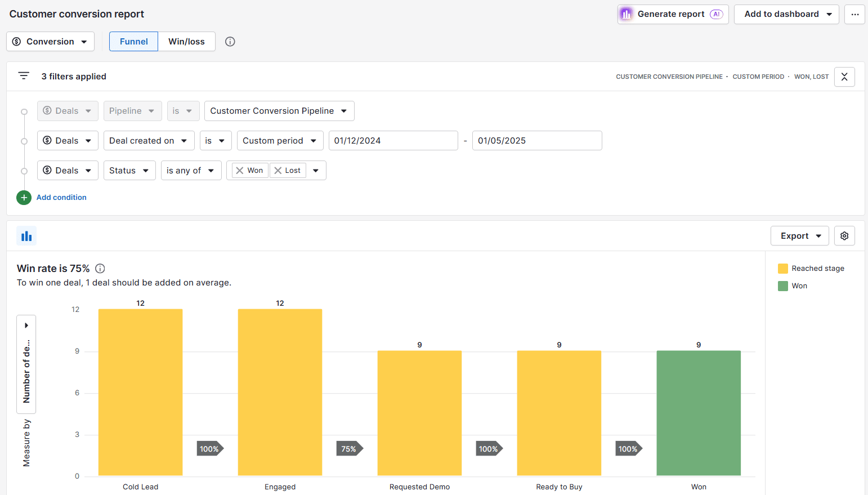The height and width of the screenshot is (495, 868).
Task: Collapse the filters panel using the X icon
Action: pyautogui.click(x=844, y=77)
